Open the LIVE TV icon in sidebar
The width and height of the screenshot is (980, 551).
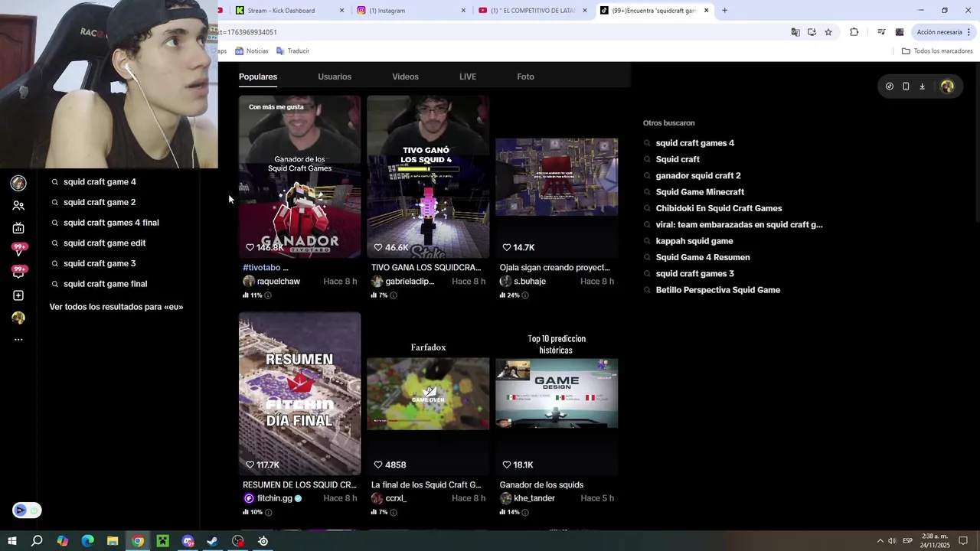coord(18,228)
